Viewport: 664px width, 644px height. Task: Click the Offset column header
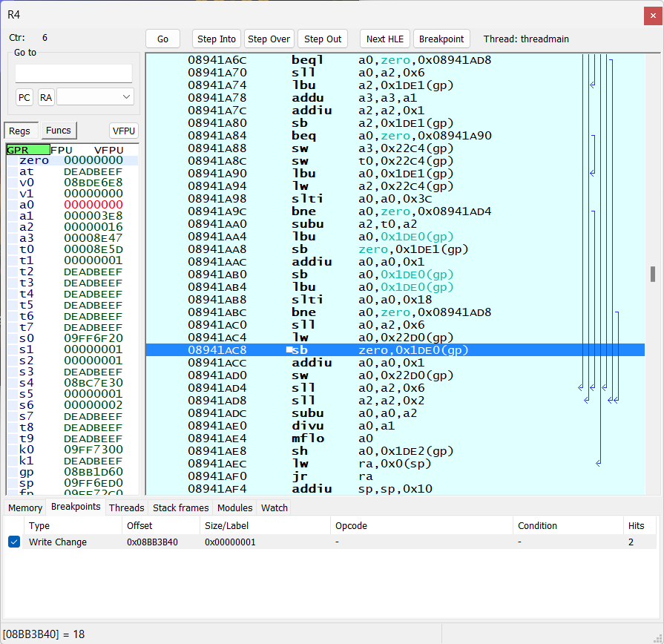pyautogui.click(x=161, y=525)
